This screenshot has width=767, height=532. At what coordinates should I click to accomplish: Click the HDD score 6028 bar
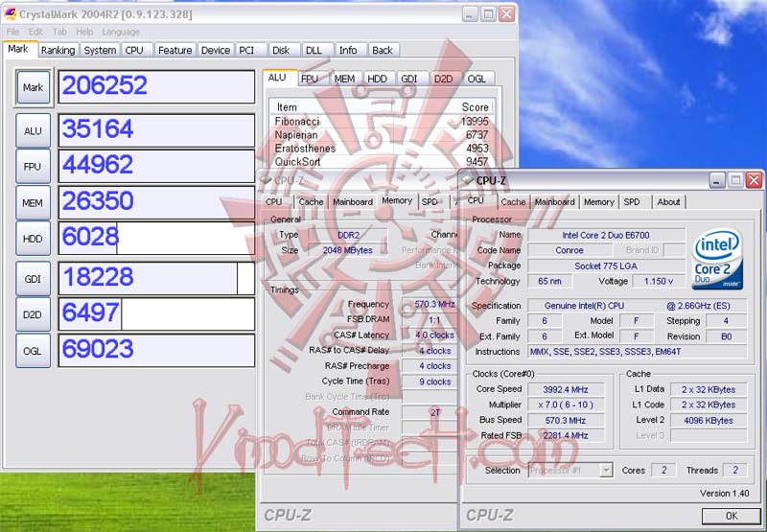pyautogui.click(x=156, y=238)
